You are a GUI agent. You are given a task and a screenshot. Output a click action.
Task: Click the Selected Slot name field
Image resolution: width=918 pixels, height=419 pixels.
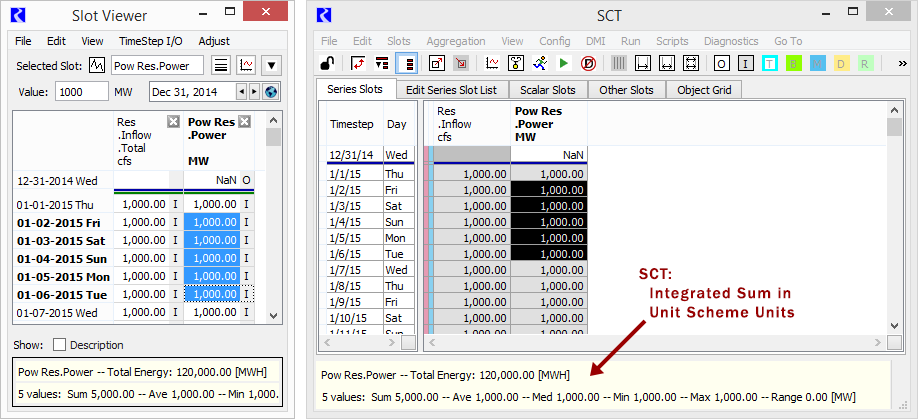click(157, 66)
